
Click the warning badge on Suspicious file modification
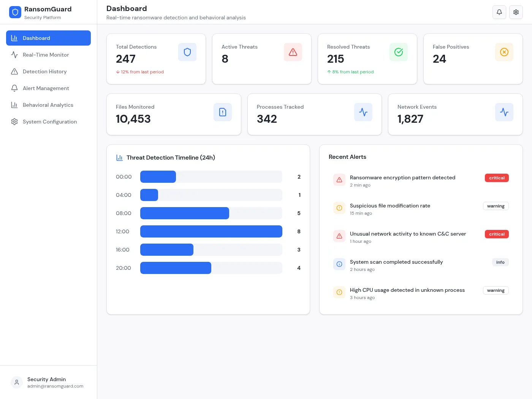tap(496, 206)
